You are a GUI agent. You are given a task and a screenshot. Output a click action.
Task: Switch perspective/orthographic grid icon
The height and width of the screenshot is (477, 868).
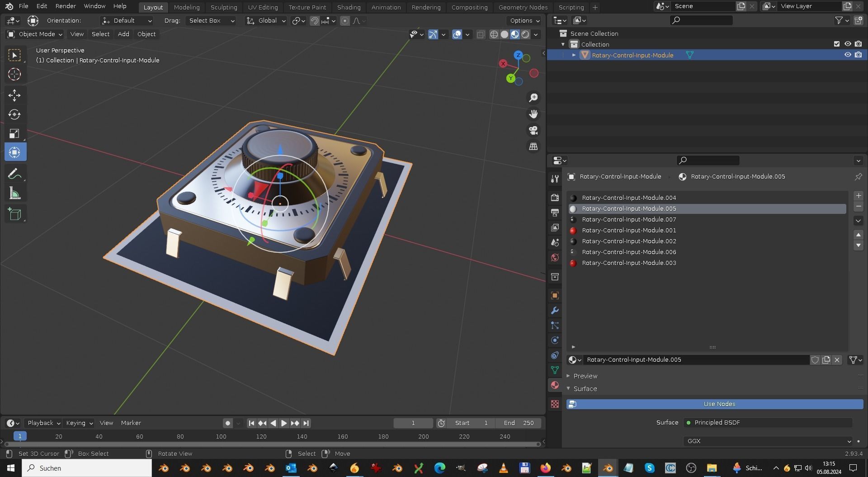(533, 146)
